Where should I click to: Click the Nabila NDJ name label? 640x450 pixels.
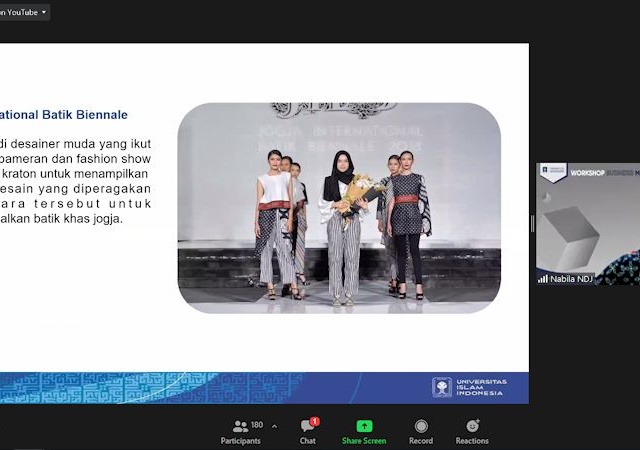571,279
